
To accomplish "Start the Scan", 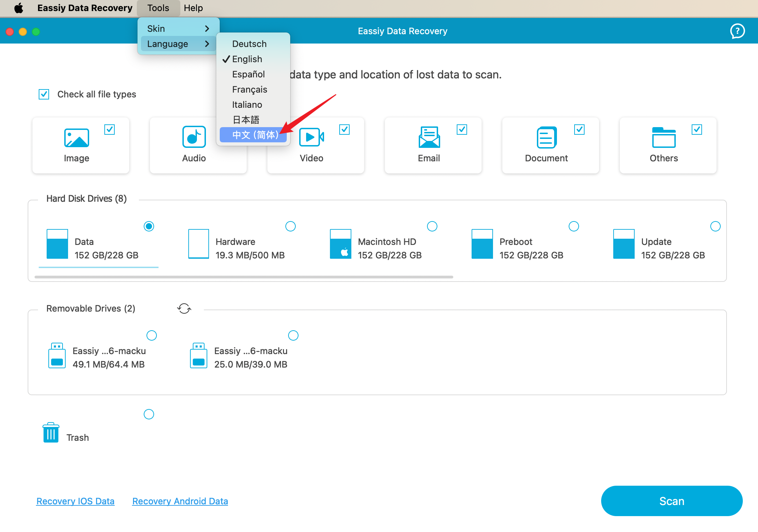I will pyautogui.click(x=672, y=501).
